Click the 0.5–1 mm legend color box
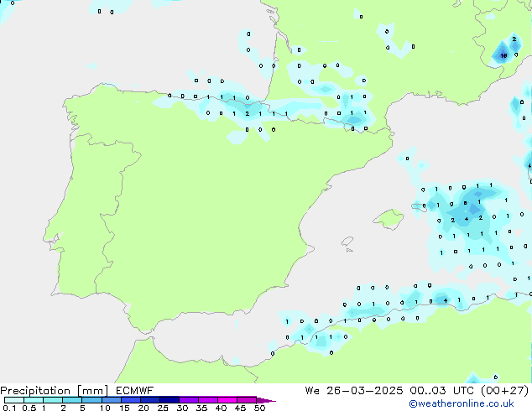 (x=34, y=400)
